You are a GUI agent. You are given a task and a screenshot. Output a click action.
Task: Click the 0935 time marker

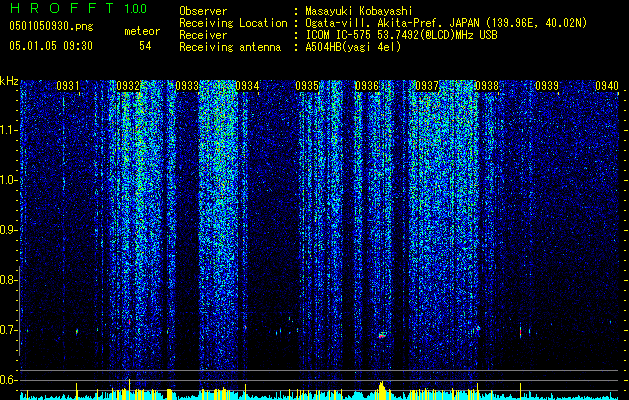click(x=307, y=86)
